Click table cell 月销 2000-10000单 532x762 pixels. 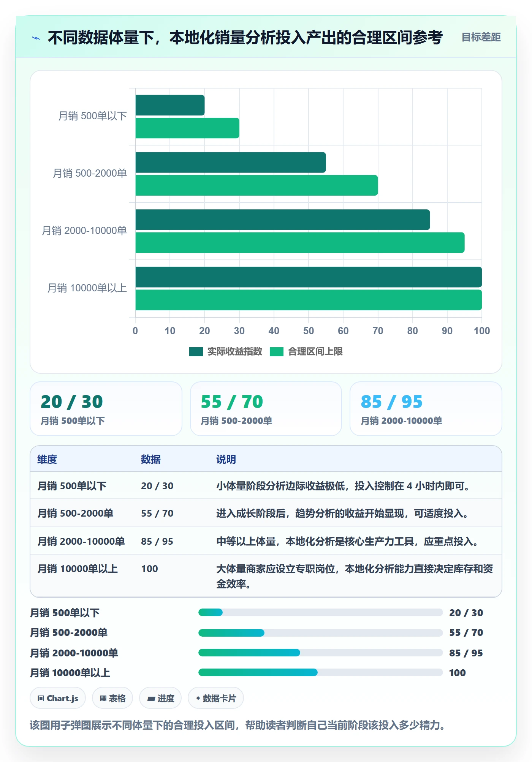[x=81, y=541]
